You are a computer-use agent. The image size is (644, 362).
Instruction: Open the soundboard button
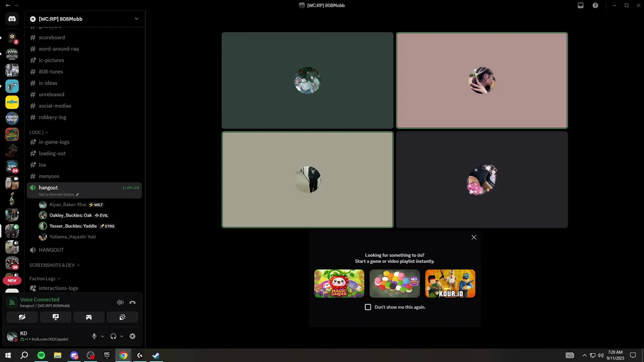click(122, 317)
